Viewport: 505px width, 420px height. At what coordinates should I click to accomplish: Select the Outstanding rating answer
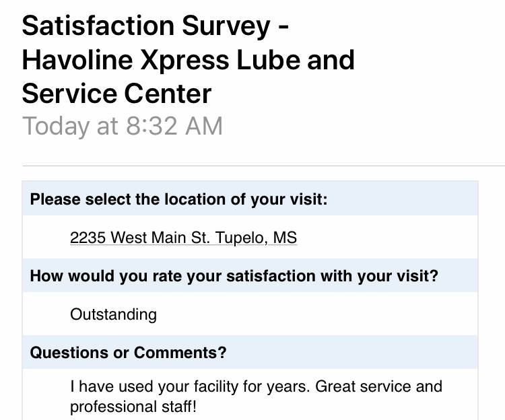click(x=113, y=314)
